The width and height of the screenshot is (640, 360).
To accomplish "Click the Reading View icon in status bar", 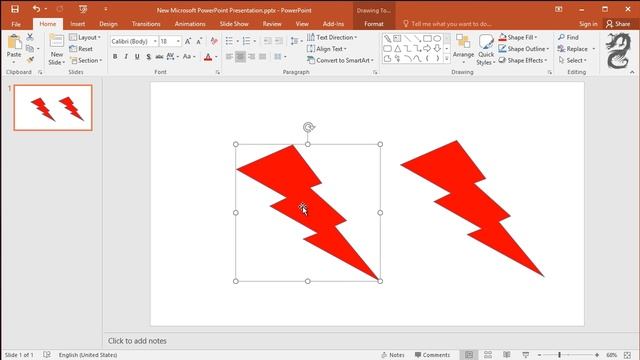I will (507, 355).
